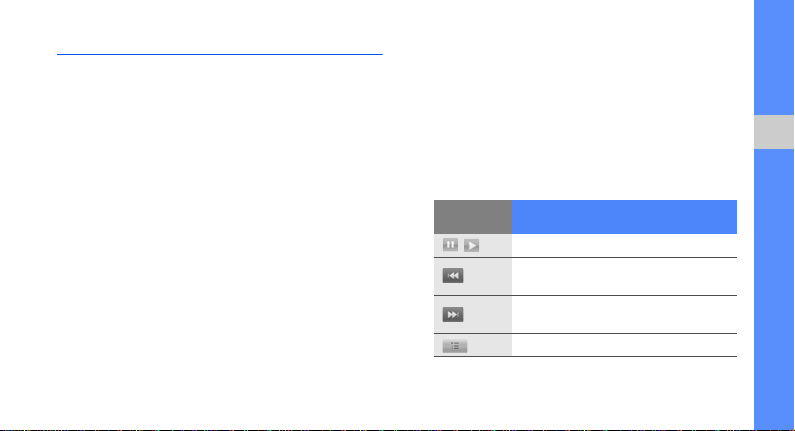Viewport: 795px width, 431px height.
Task: Click the empty cell beside the rewind icon
Action: (x=624, y=276)
